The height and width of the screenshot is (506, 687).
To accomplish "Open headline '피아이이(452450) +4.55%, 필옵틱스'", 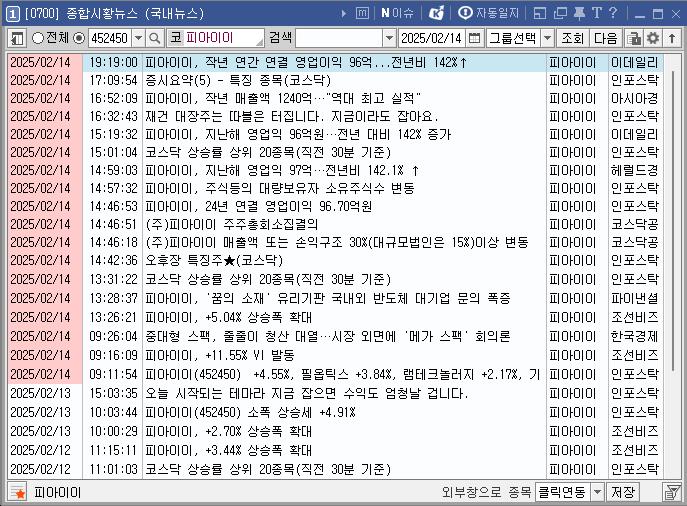I will pyautogui.click(x=343, y=375).
